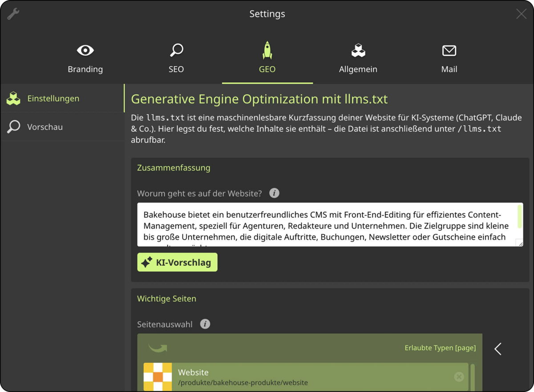Click the green curved arrow icon

tap(158, 348)
